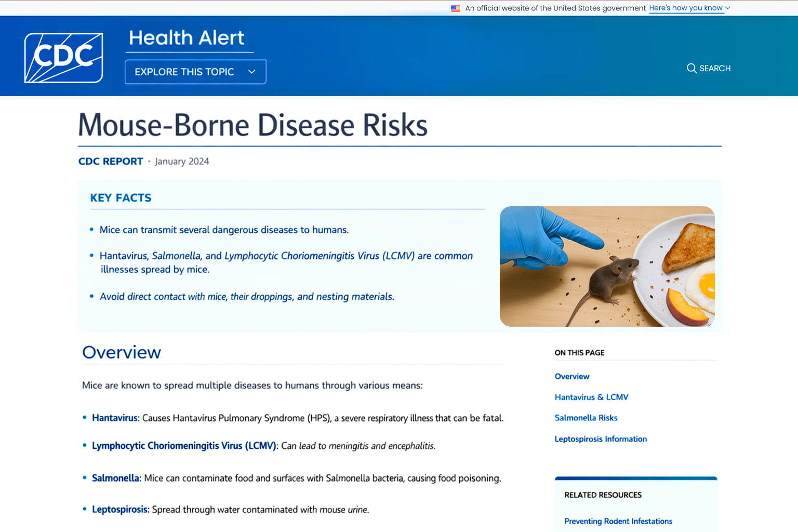The height and width of the screenshot is (532, 798).
Task: Click the chevron beside Explore This Topic
Action: 252,72
